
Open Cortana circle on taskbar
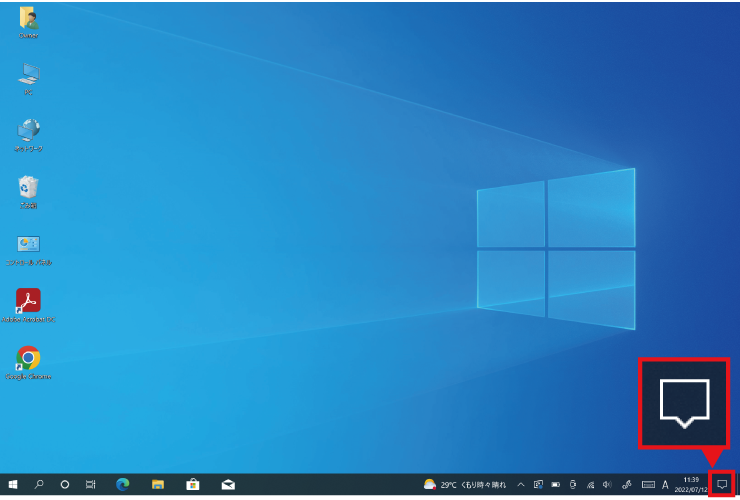pyautogui.click(x=65, y=484)
